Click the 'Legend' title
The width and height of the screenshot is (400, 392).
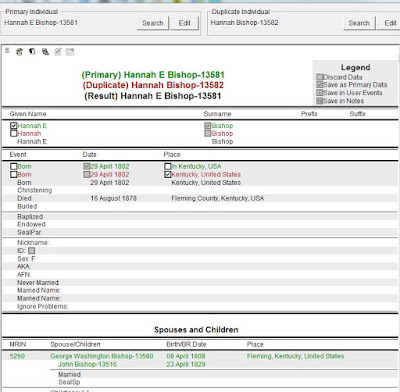(x=356, y=67)
